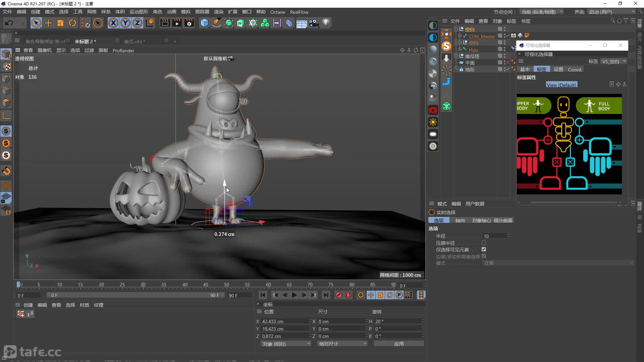Toggle the Y axis lock

[125, 23]
